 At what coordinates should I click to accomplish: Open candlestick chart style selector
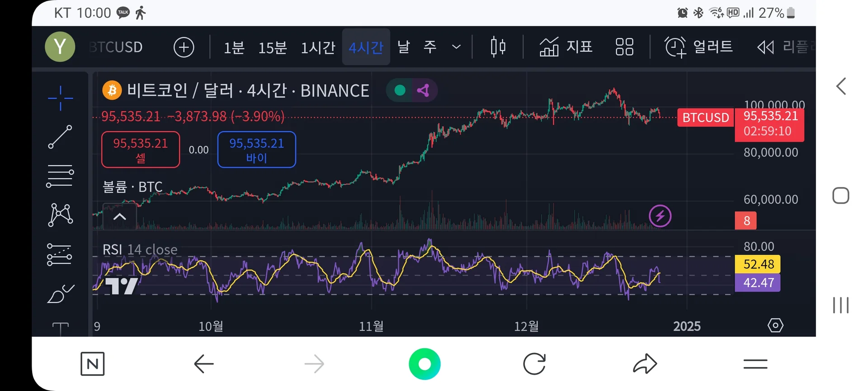pos(498,47)
